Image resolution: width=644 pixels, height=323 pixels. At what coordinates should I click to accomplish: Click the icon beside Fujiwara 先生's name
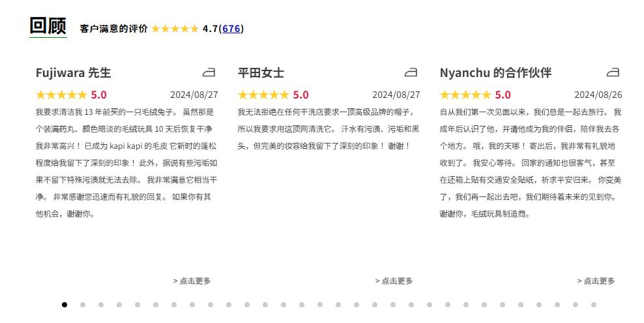point(209,72)
